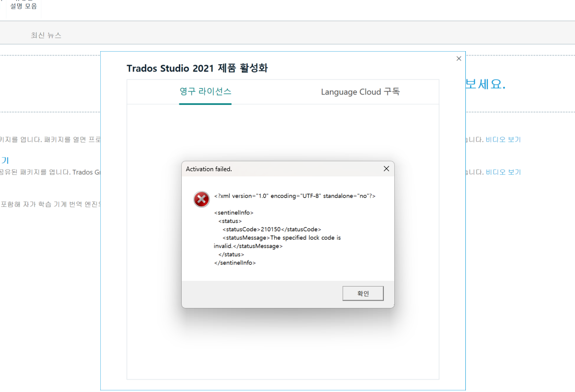Click the teal underline beneath 영구 라이선스
This screenshot has width=575, height=392.
(205, 104)
